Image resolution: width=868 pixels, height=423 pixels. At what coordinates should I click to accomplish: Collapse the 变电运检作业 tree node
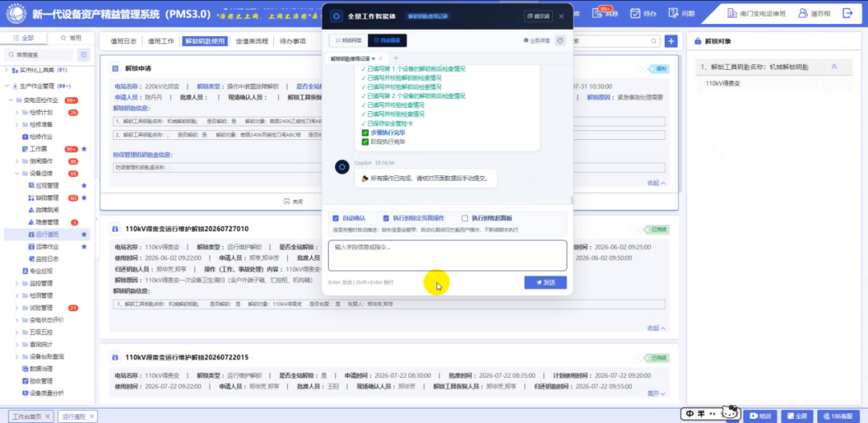pyautogui.click(x=11, y=101)
